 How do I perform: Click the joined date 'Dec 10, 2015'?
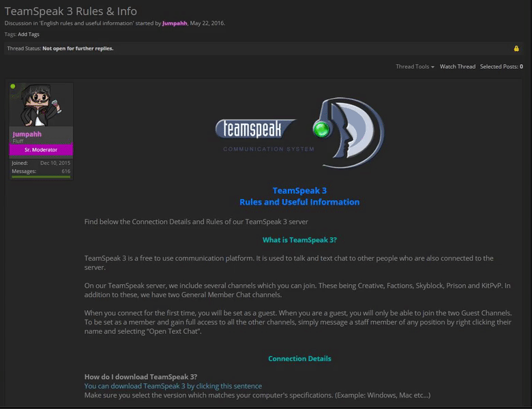pos(55,163)
